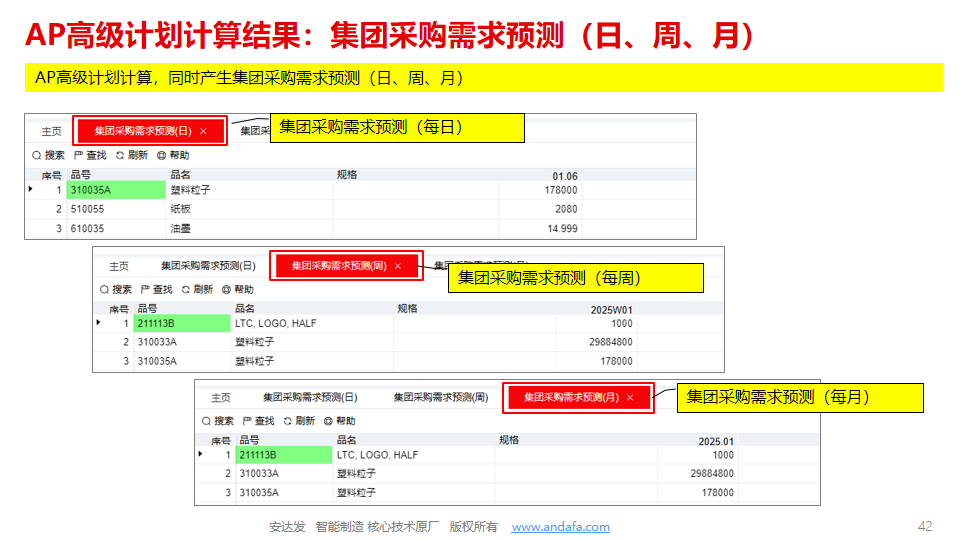Select 集团采购需求预测(周) tab in monthly panel
The image size is (960, 540).
tap(440, 397)
